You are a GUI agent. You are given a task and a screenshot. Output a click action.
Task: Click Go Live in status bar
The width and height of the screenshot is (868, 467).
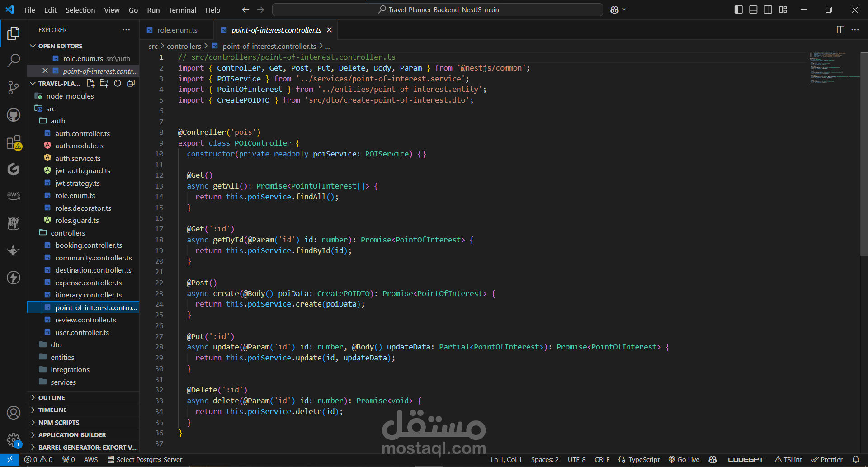tap(684, 459)
